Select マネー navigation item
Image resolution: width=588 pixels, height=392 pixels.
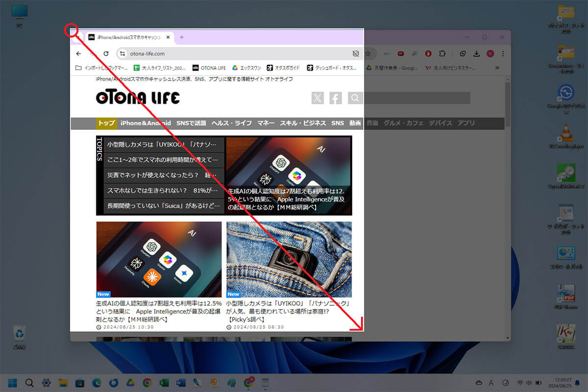click(266, 123)
